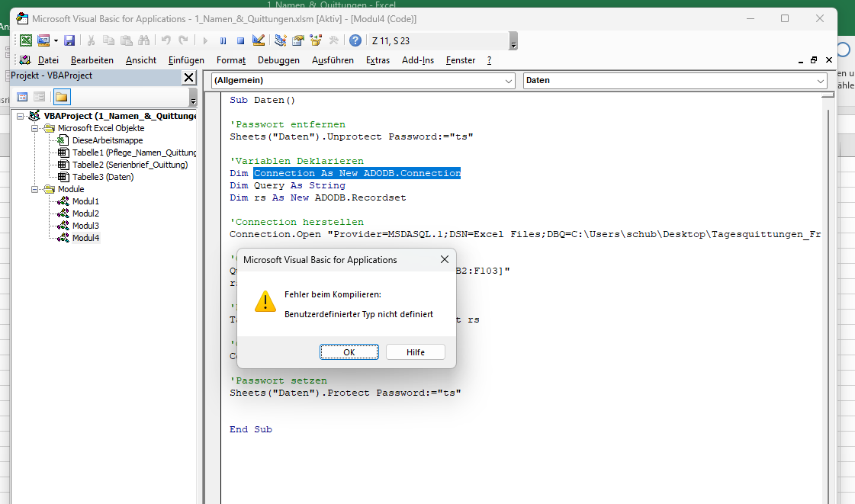This screenshot has height=504, width=855.
Task: Click View Code icon in project pane
Action: pyautogui.click(x=22, y=97)
